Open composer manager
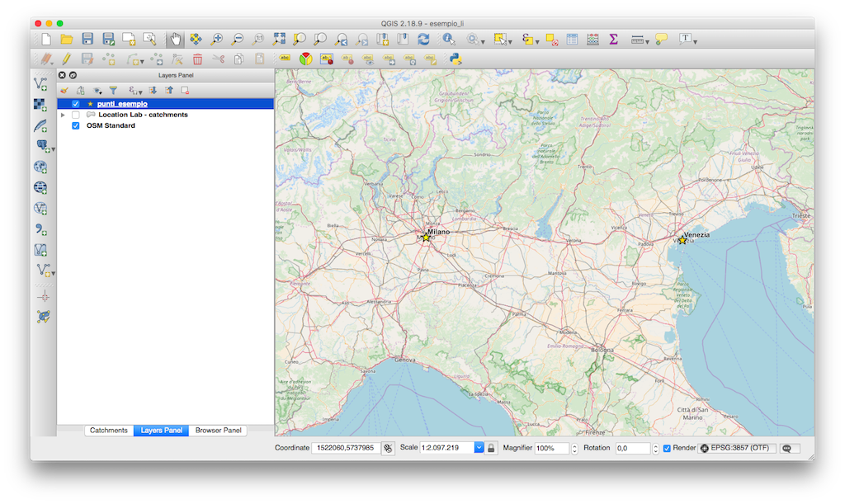Screen dimensions: 845x504 [x=149, y=39]
